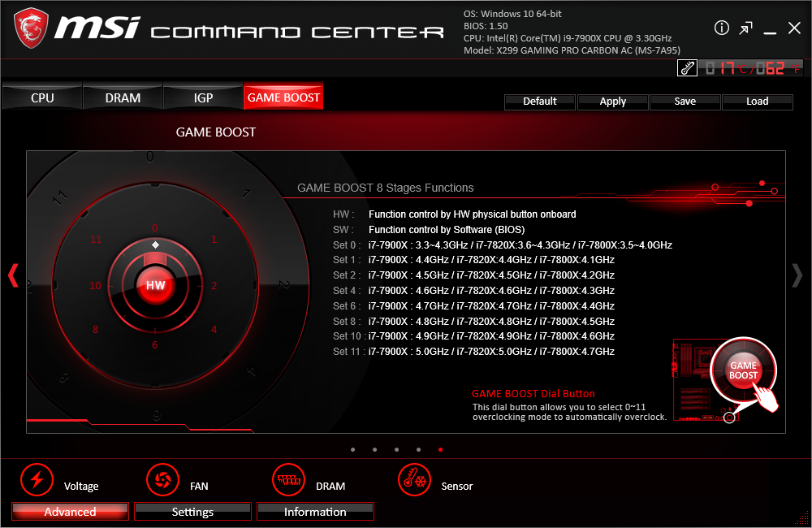
Task: Open the Voltage lightning bolt icon
Action: coord(37,479)
